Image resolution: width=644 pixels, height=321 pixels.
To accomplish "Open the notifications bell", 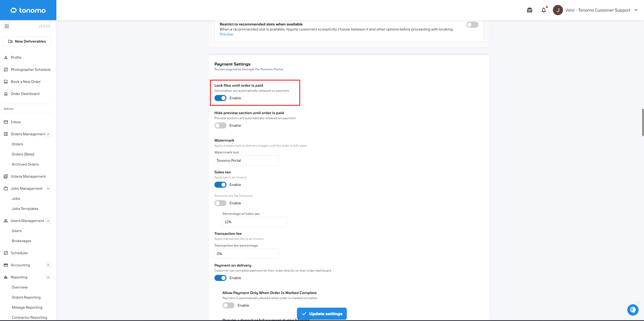I will tap(544, 10).
